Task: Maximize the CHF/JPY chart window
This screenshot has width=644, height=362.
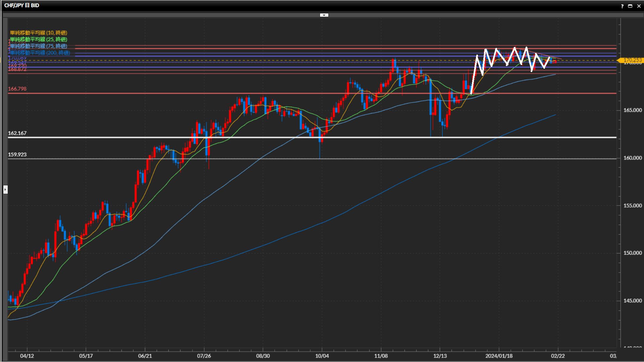Action: pyautogui.click(x=630, y=6)
